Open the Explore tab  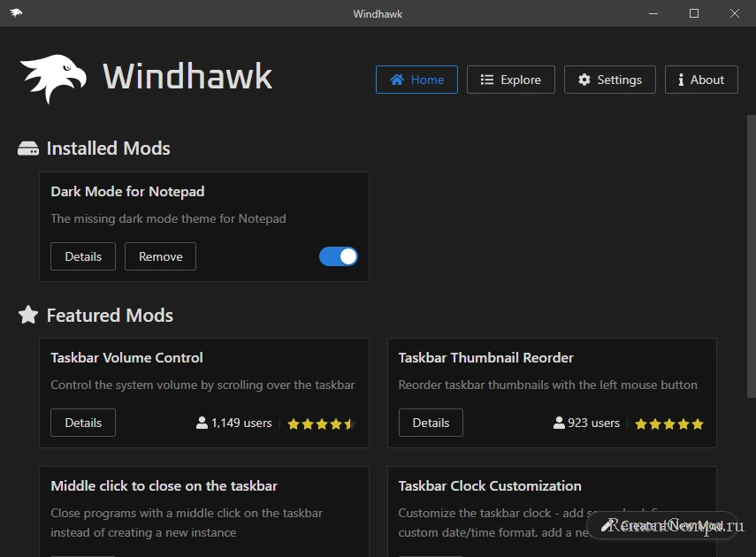pos(510,80)
